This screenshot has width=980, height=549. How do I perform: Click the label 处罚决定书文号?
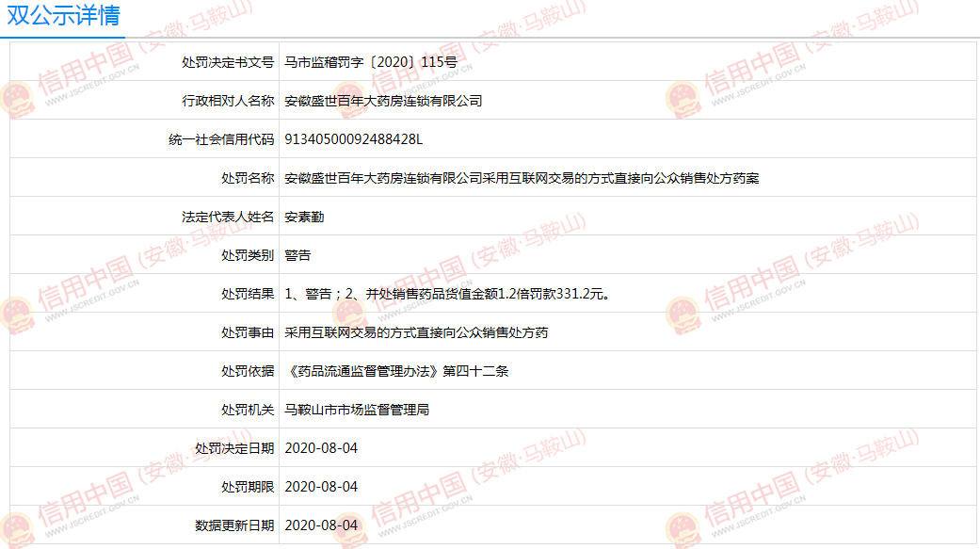228,62
